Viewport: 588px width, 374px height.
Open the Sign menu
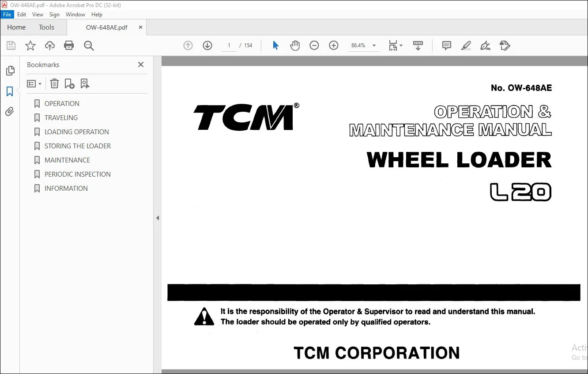click(x=54, y=15)
